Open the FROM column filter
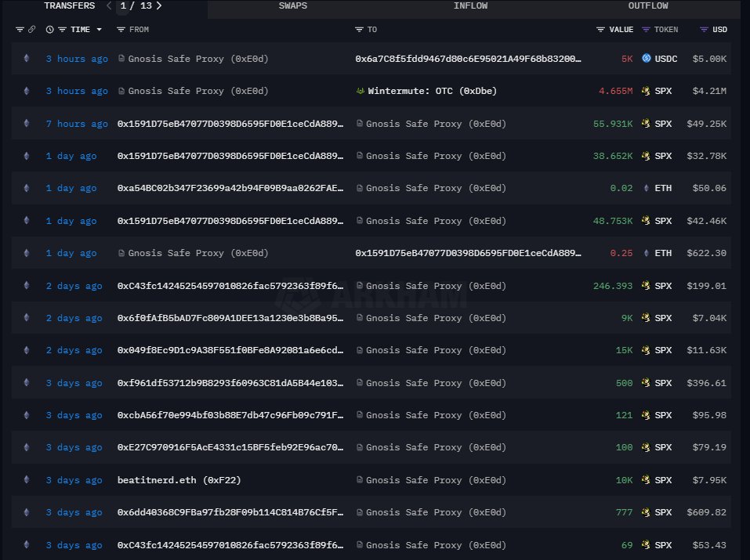 (121, 30)
